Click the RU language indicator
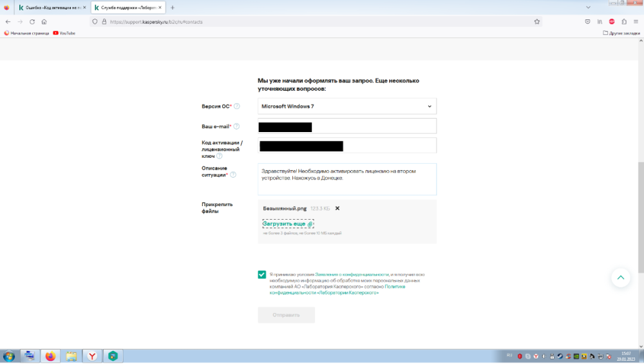The width and height of the screenshot is (644, 364). coord(509,356)
